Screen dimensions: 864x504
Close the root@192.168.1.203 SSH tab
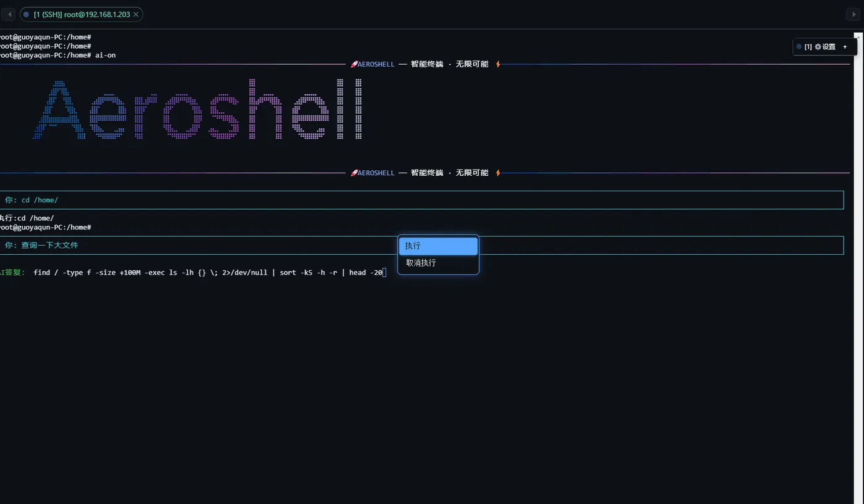click(136, 14)
